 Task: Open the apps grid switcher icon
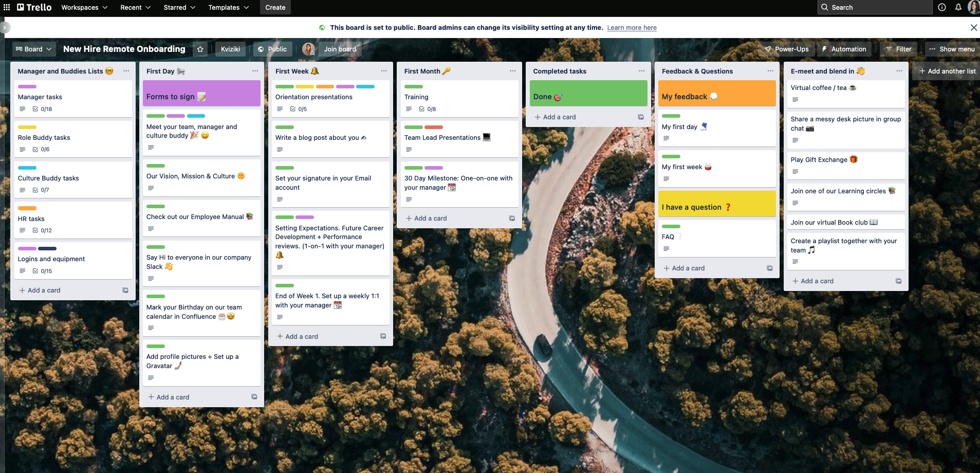[7, 7]
